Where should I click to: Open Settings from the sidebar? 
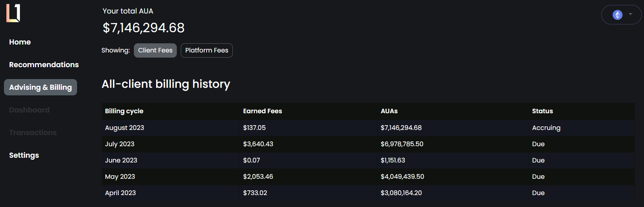24,155
